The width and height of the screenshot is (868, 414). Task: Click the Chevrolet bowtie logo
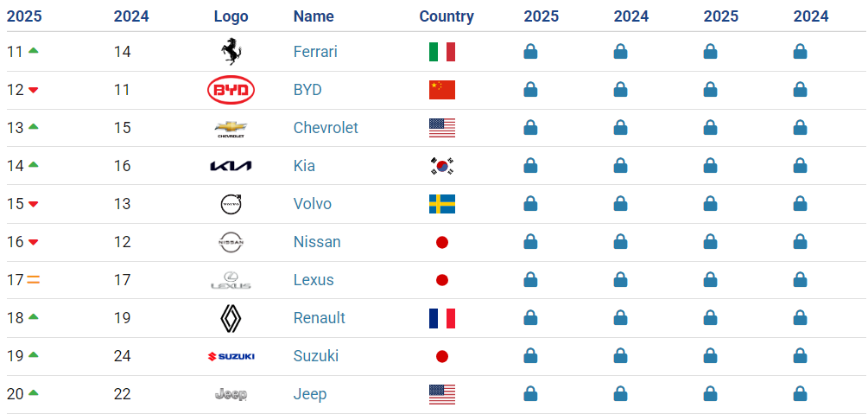(231, 129)
